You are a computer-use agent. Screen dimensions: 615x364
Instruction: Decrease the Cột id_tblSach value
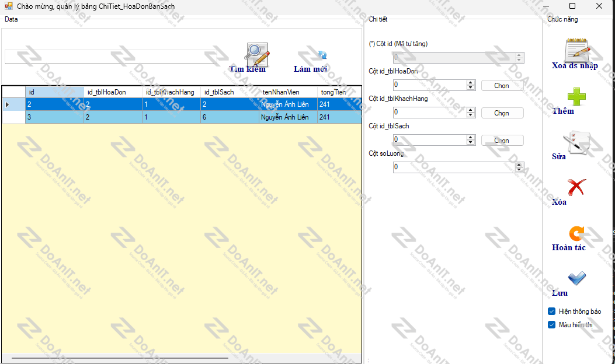tap(471, 142)
